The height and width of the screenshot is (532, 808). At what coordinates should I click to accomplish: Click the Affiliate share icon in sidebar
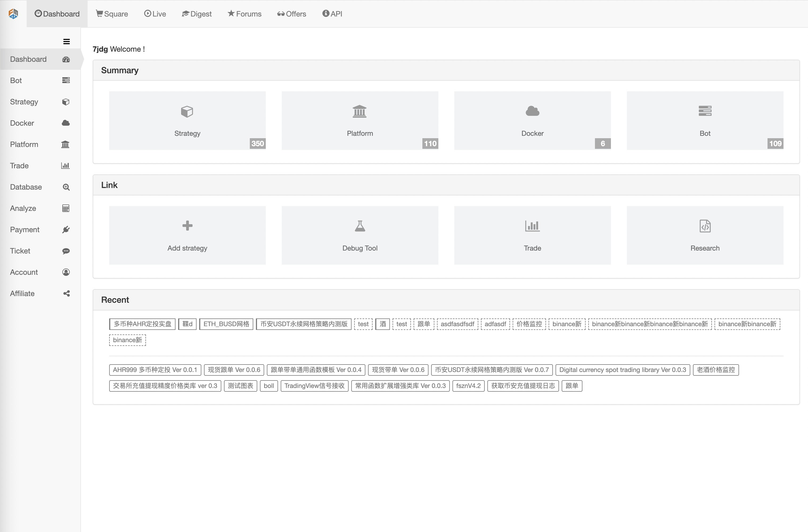(x=67, y=294)
